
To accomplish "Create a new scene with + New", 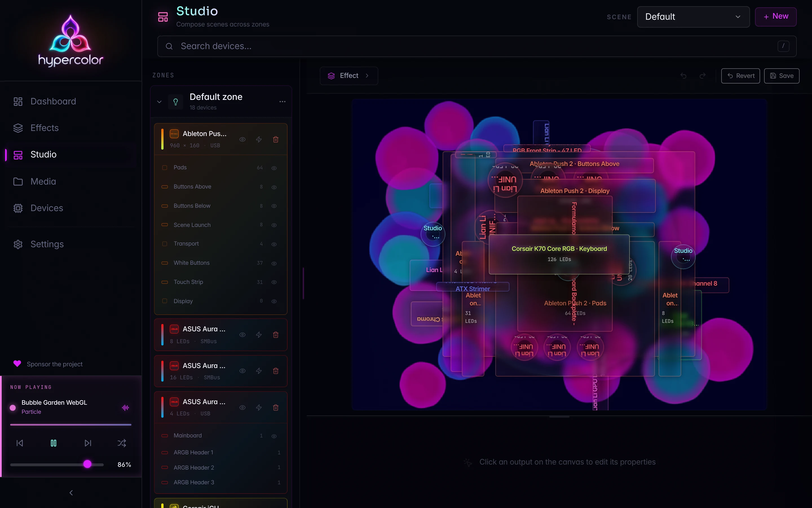I will 775,17.
